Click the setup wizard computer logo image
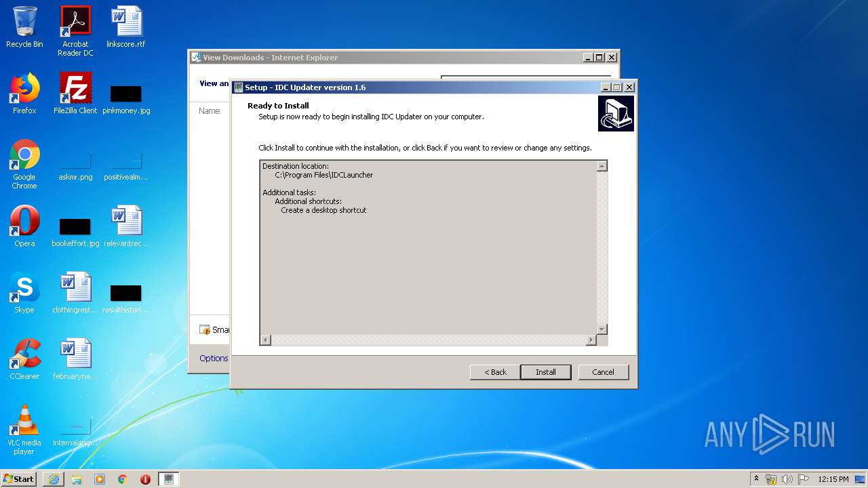The height and width of the screenshot is (488, 868). [616, 113]
